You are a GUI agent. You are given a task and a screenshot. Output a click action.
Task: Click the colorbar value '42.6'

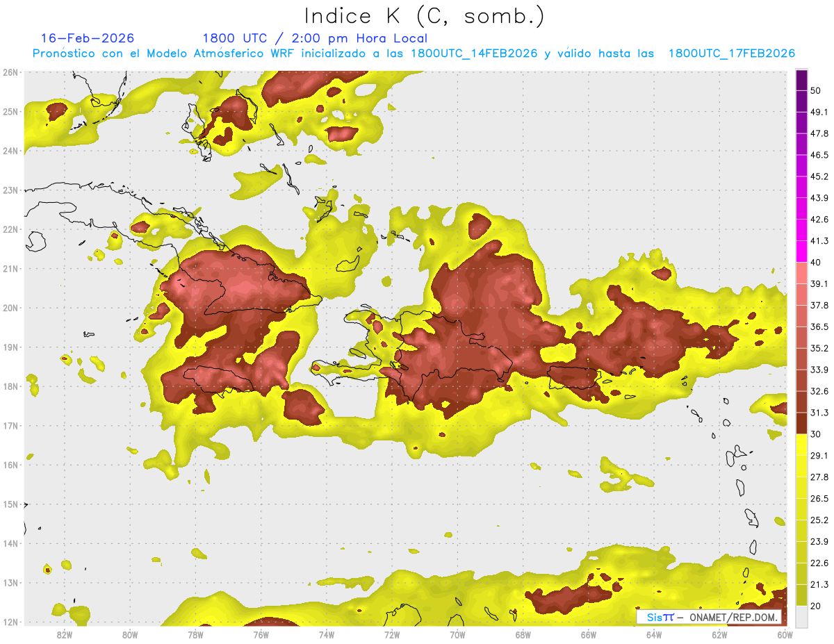click(819, 220)
